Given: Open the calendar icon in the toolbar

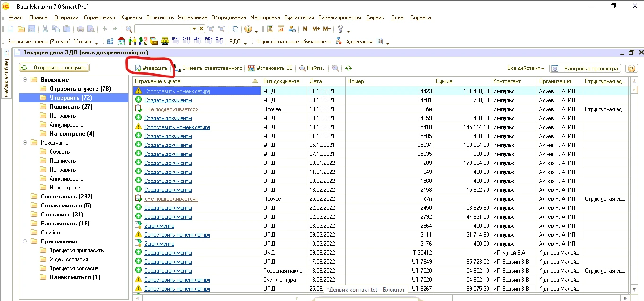Looking at the screenshot, I should coord(281,29).
